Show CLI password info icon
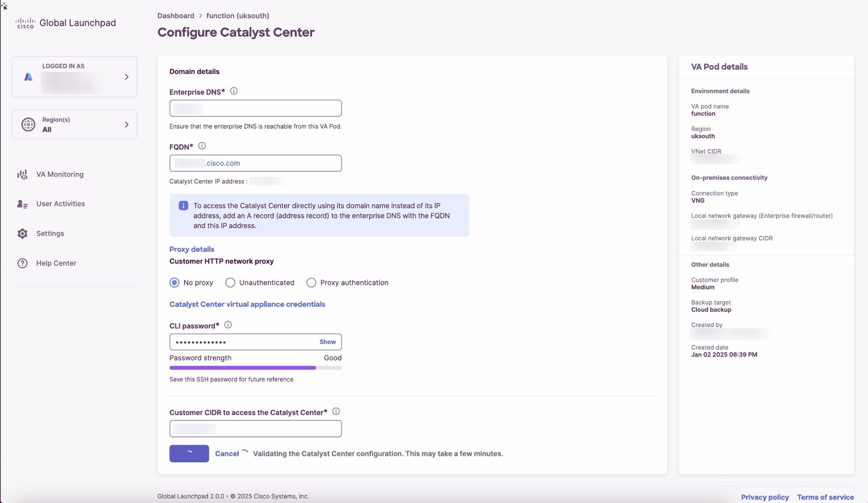Image resolution: width=868 pixels, height=503 pixels. click(228, 325)
